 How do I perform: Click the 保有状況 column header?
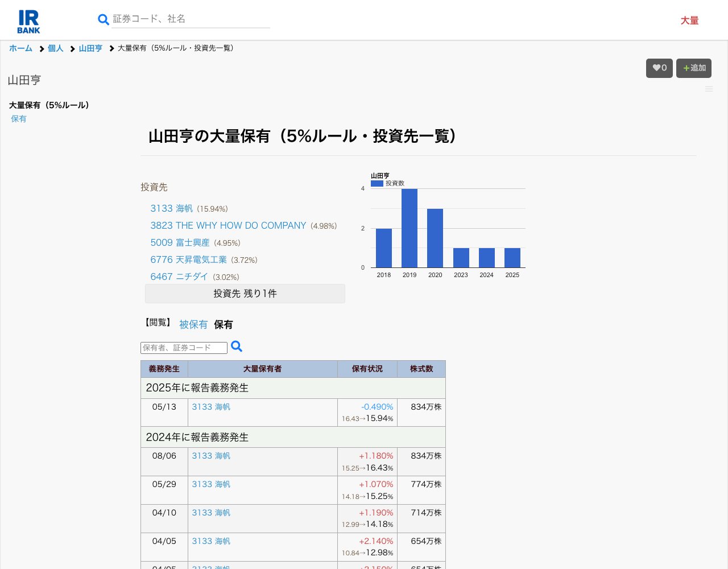pyautogui.click(x=367, y=369)
